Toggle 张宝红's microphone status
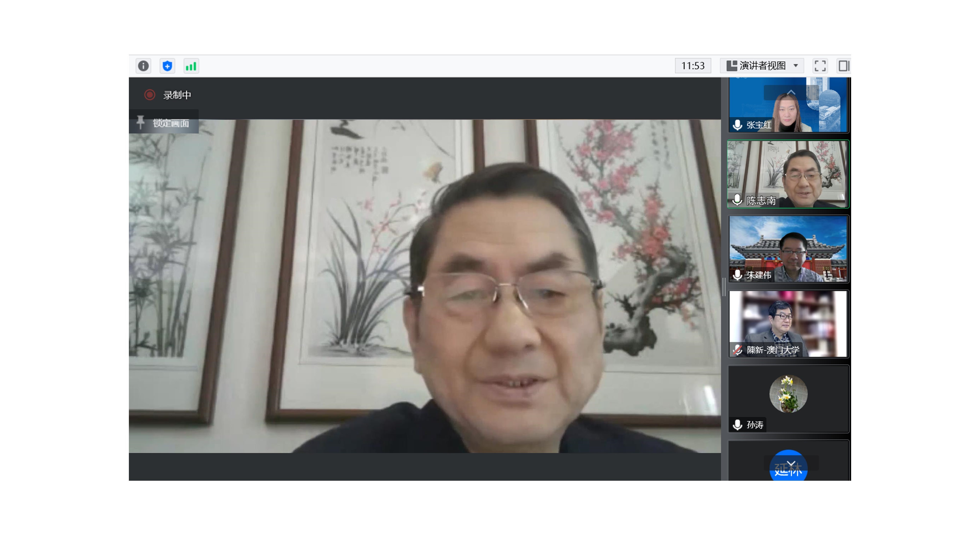 [737, 125]
